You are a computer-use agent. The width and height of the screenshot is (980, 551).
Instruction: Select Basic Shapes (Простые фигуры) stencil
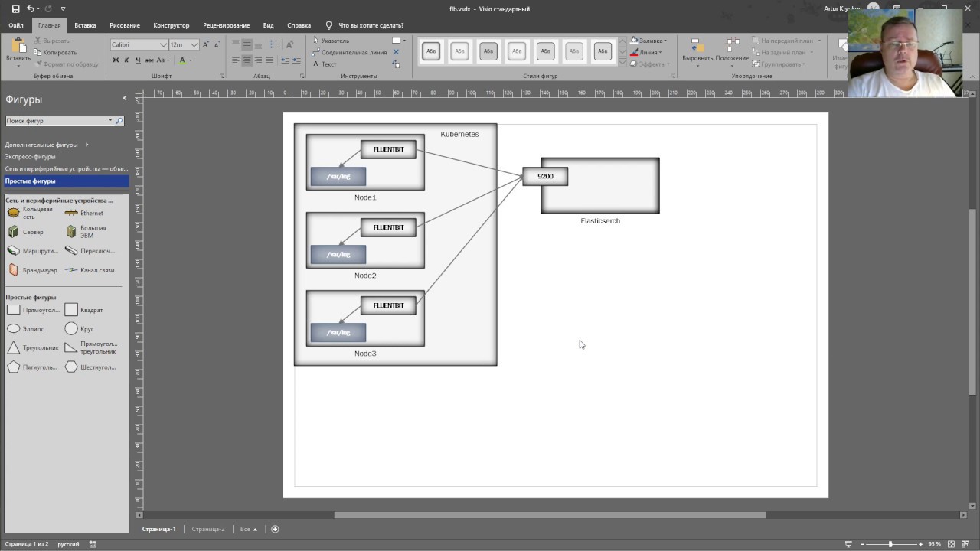pos(67,181)
